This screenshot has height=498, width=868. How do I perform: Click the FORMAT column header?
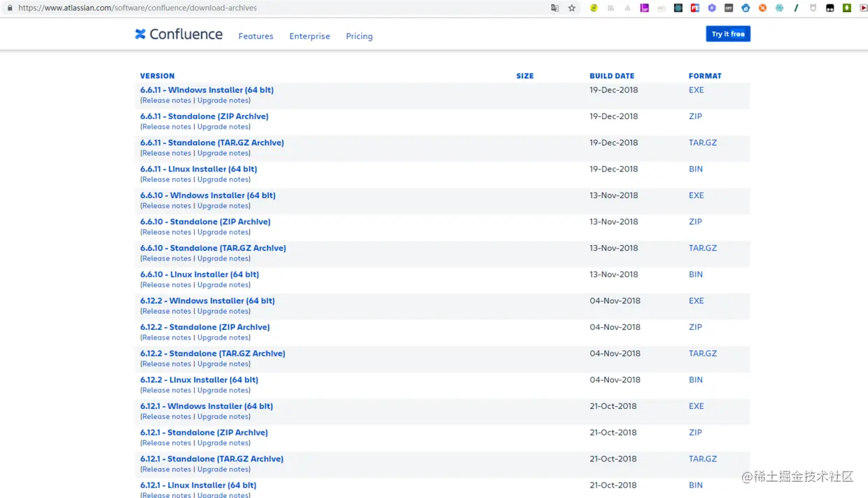705,76
